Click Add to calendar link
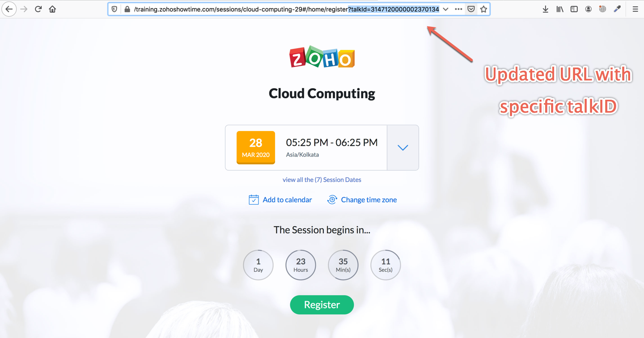The width and height of the screenshot is (644, 338). tap(280, 200)
